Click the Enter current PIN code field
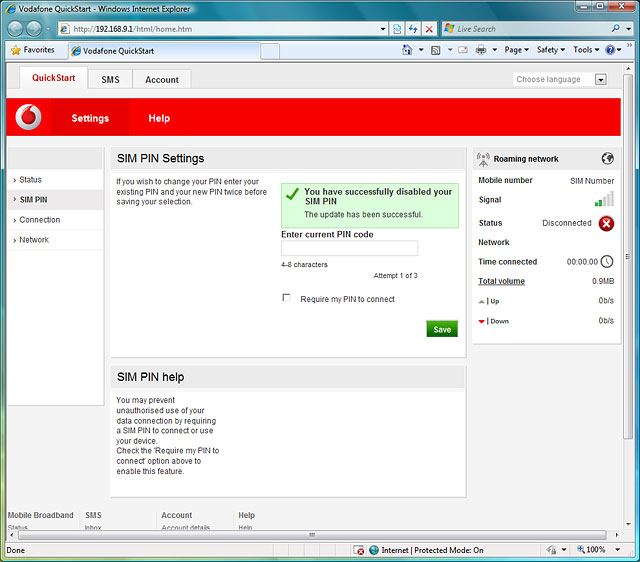This screenshot has width=640, height=562. (x=349, y=248)
